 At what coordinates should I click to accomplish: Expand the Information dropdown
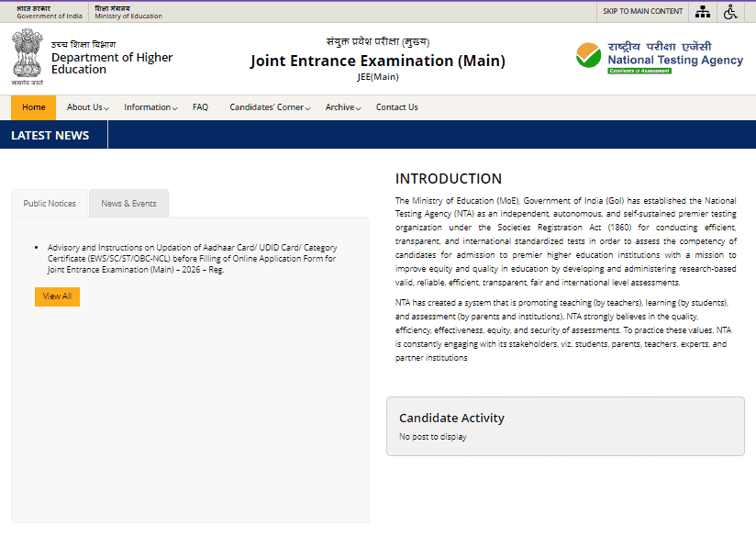click(x=150, y=107)
